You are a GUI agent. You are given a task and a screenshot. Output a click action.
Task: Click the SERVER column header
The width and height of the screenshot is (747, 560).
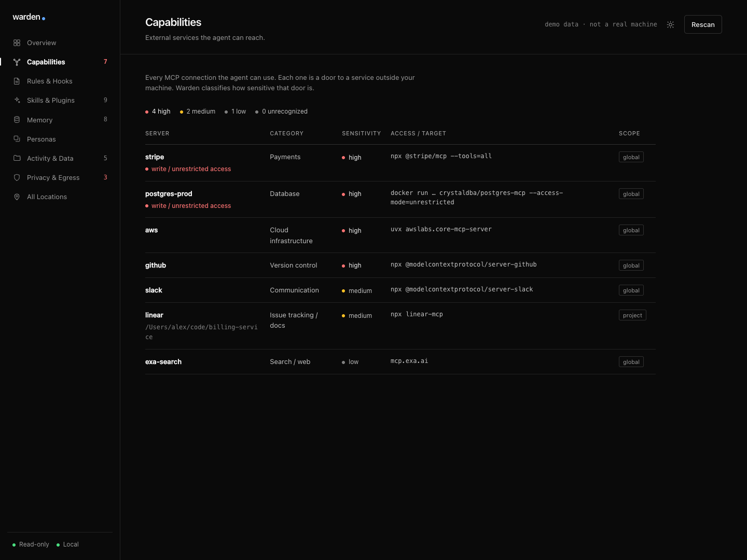point(157,133)
